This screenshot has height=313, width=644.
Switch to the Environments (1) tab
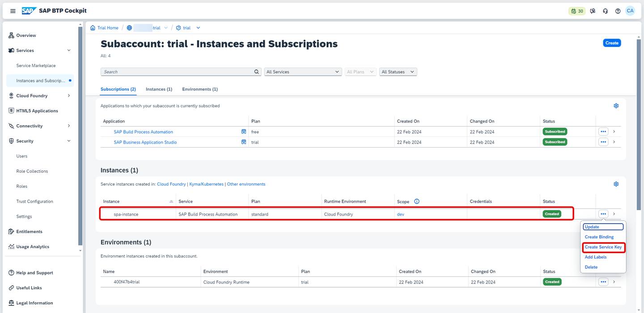tap(200, 89)
